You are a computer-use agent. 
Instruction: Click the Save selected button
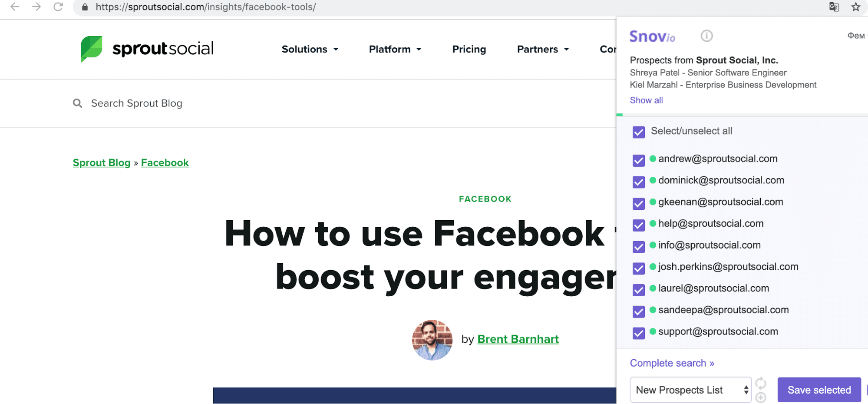tap(819, 390)
